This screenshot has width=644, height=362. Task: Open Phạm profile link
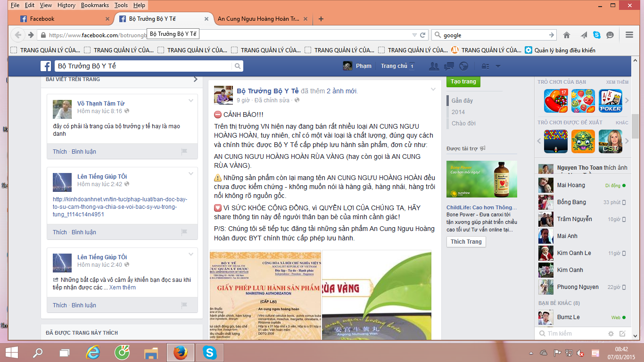pos(357,66)
